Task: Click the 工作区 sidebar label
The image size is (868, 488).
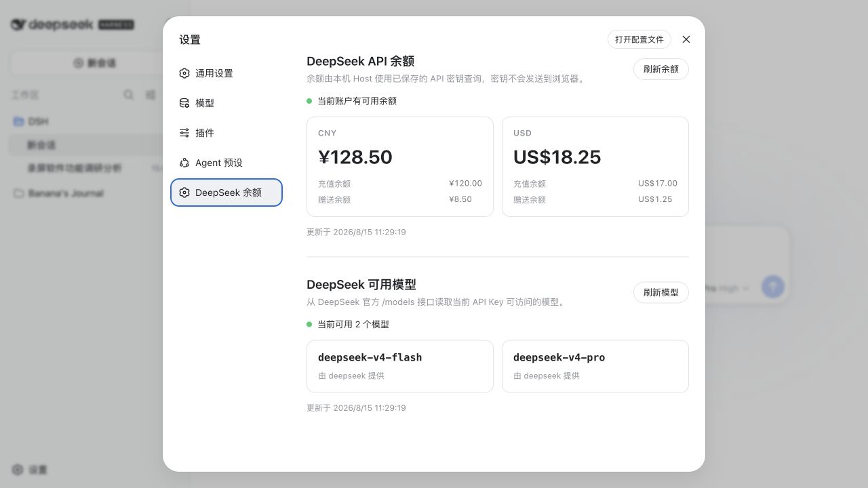Action: [24, 95]
